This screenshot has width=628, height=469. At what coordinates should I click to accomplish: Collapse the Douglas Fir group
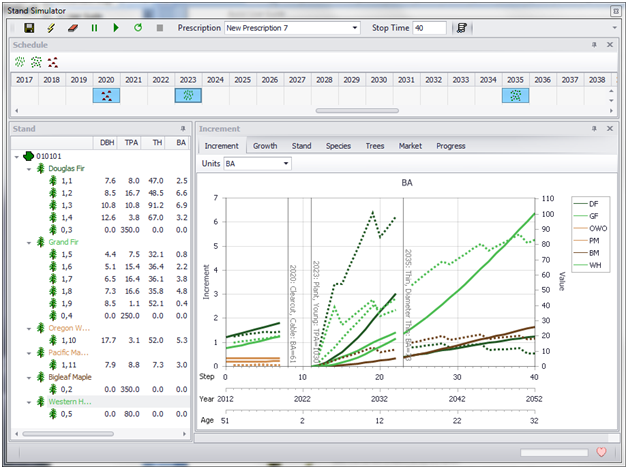point(29,169)
